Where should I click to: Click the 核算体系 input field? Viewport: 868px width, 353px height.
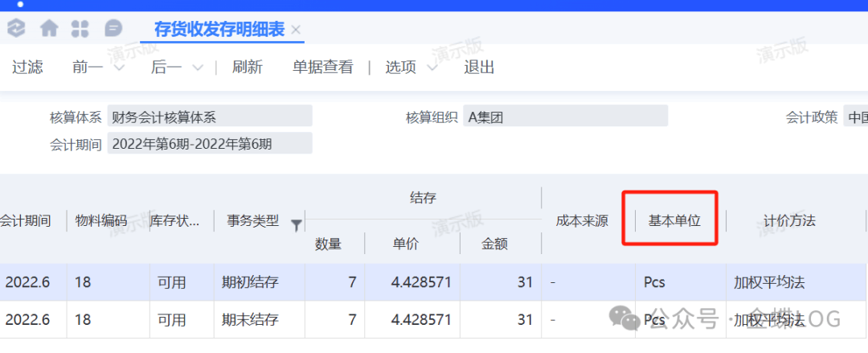coord(209,117)
